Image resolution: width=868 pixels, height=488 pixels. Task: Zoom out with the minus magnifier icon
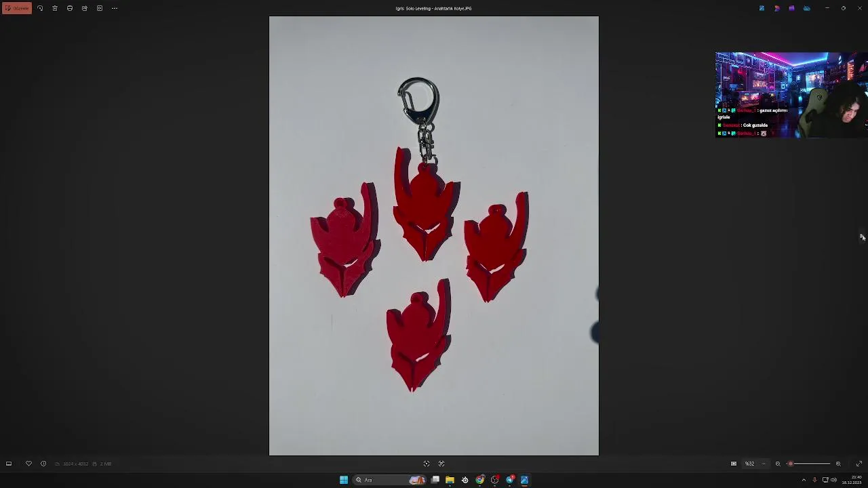[x=778, y=464]
